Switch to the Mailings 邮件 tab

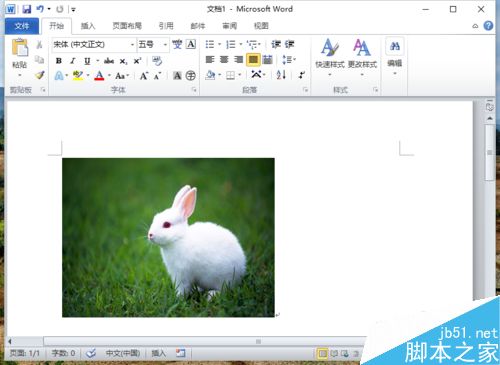coord(198,26)
